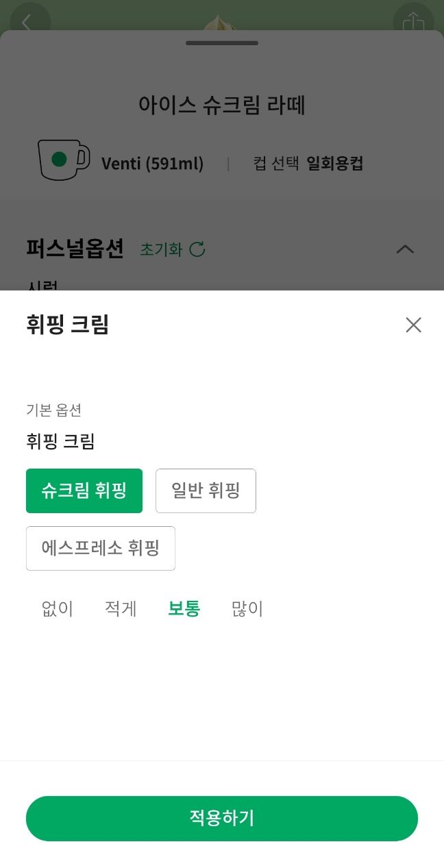The width and height of the screenshot is (444, 868).
Task: Switch to 일반 휘핑 cream
Action: pyautogui.click(x=206, y=491)
